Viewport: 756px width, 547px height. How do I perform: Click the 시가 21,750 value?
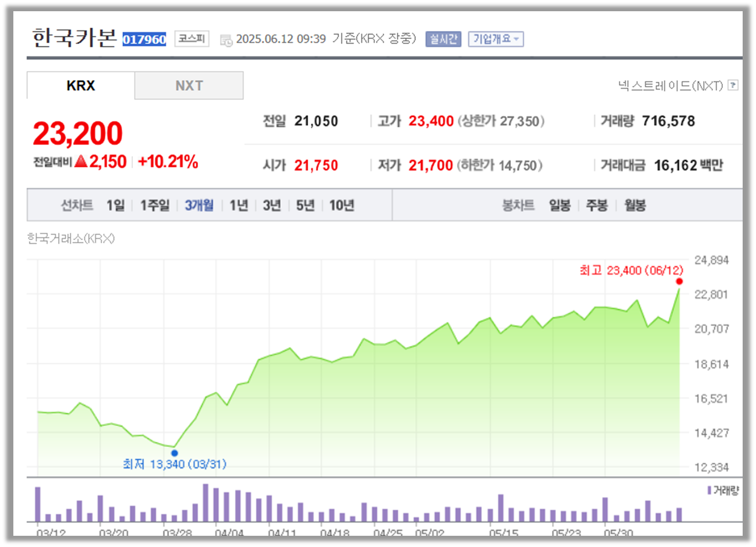[316, 165]
